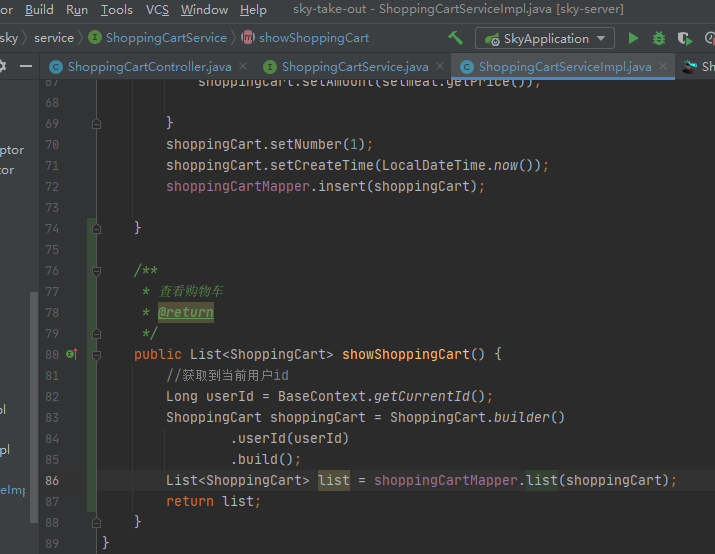Image resolution: width=715 pixels, height=554 pixels.
Task: Click getCurrentId call on line 82
Action: (x=422, y=396)
